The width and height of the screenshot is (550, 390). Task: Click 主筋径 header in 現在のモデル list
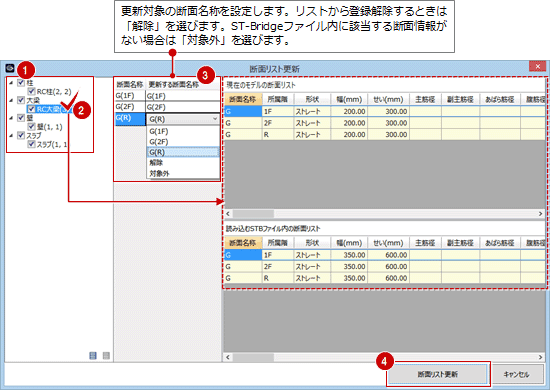425,99
